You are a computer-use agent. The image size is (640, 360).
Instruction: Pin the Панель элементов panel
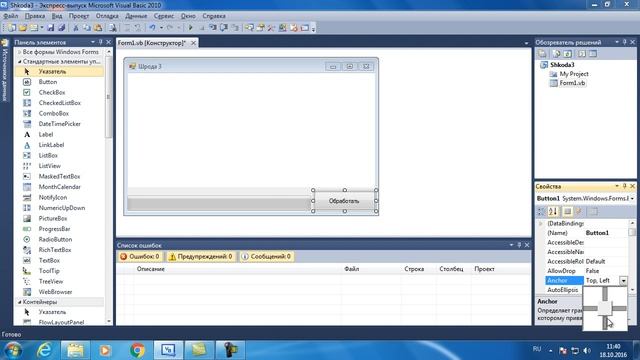click(100, 42)
